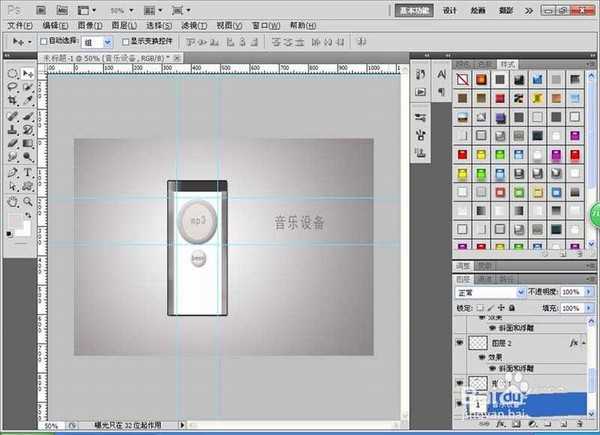Select the Custom Shape tool

pyautogui.click(x=28, y=186)
